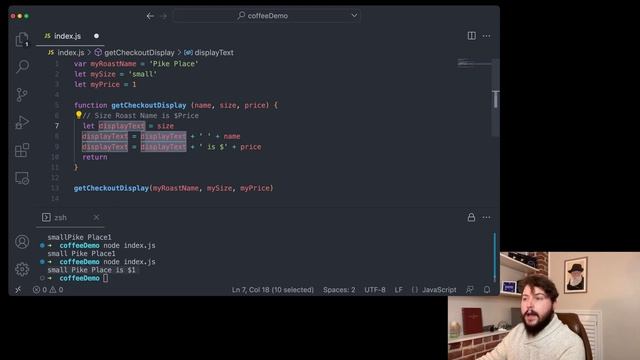Open the Search view in activity bar
Image resolution: width=640 pixels, height=360 pixels.
point(22,66)
